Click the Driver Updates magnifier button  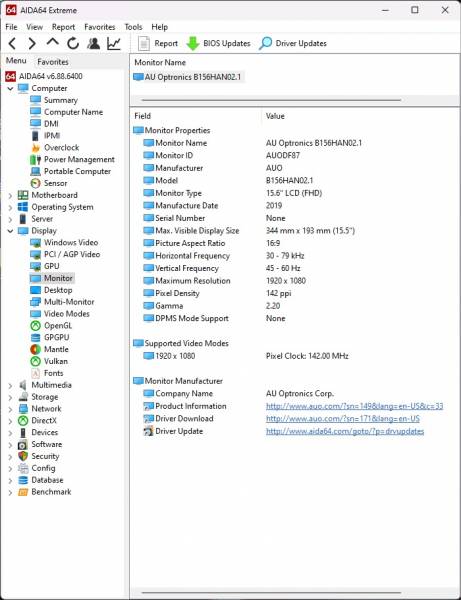(293, 44)
